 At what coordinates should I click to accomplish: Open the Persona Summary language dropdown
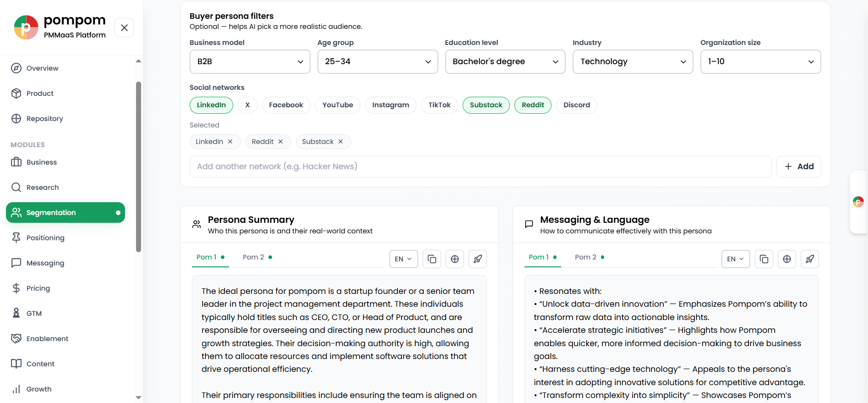(x=404, y=259)
